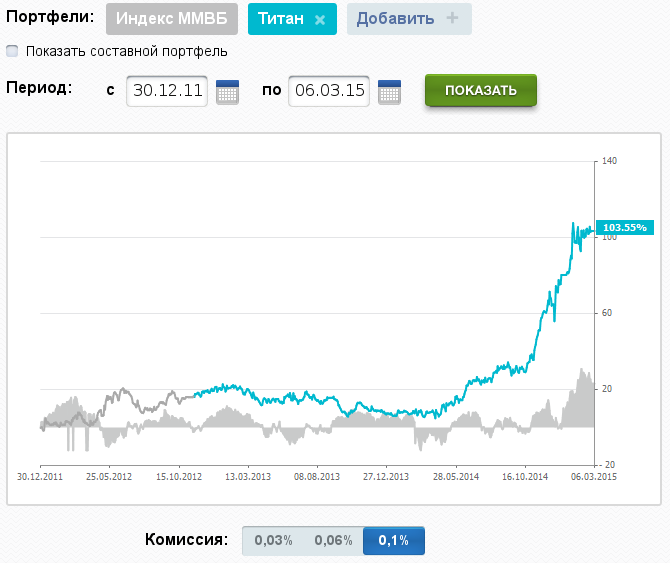This screenshot has width=670, height=563.
Task: Click the 06.03.2015 date on chart axis
Action: [594, 478]
